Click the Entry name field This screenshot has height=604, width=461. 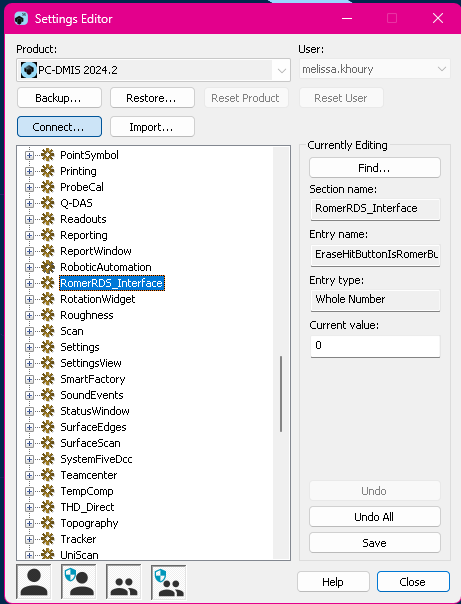coord(375,255)
